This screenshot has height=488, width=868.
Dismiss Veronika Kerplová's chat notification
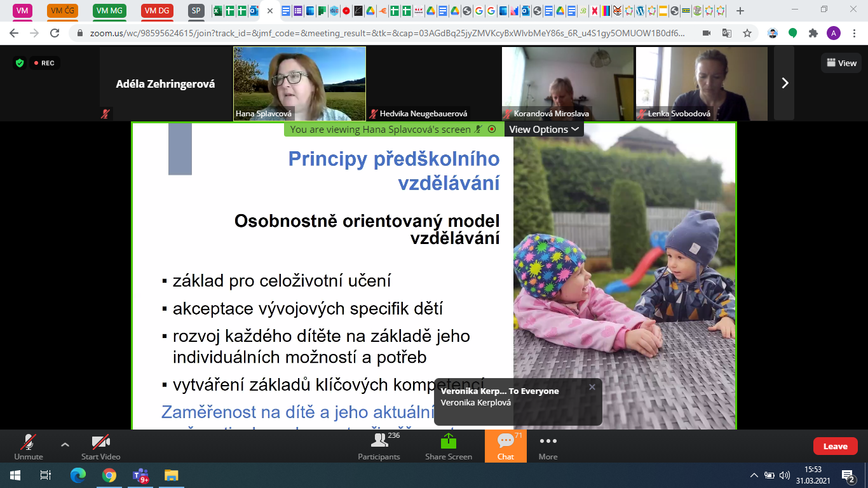coord(592,387)
